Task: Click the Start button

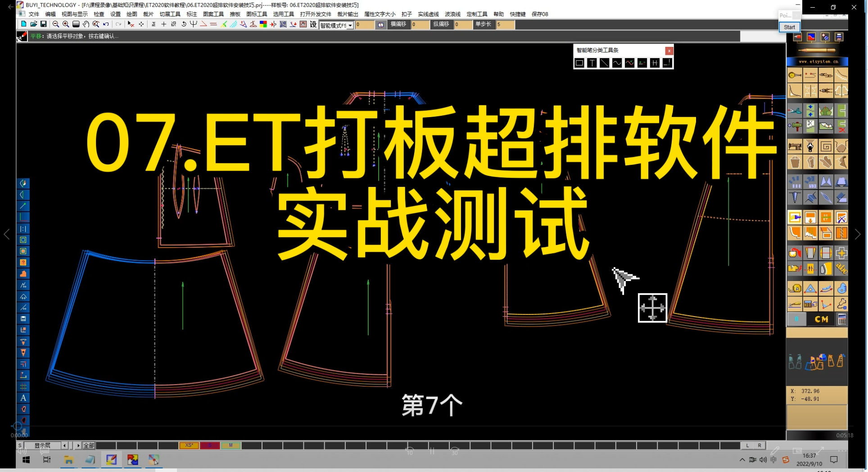Action: coord(789,27)
